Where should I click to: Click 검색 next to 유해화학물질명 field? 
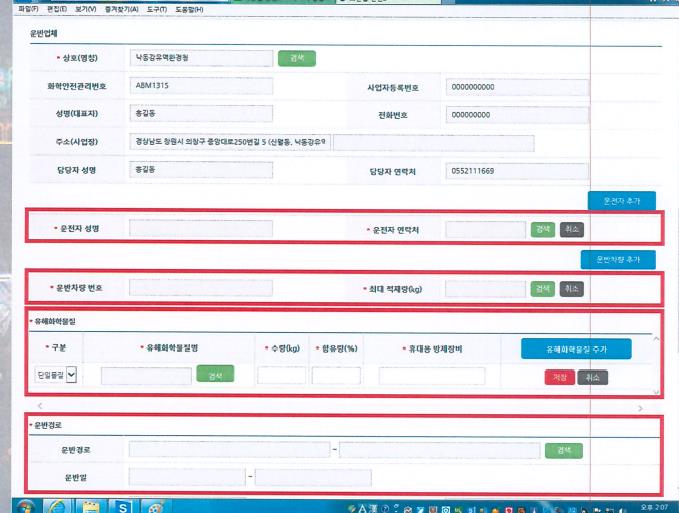click(x=215, y=374)
